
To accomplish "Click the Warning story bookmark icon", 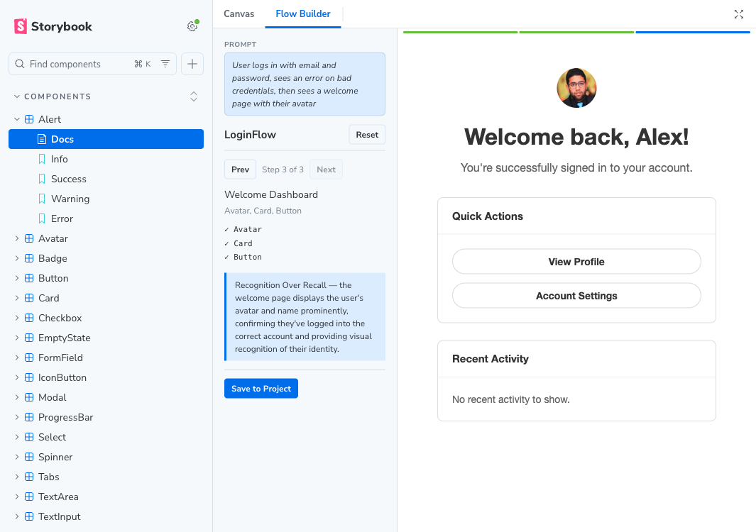I will 42,199.
